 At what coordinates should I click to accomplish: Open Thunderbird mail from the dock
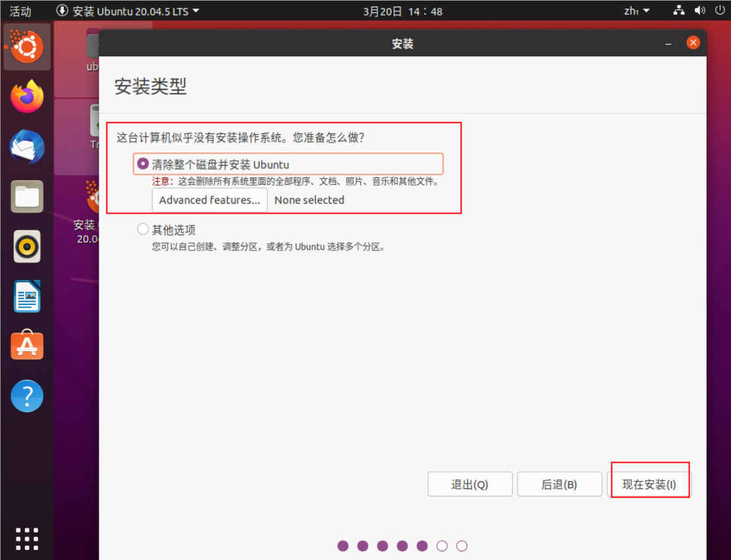27,147
